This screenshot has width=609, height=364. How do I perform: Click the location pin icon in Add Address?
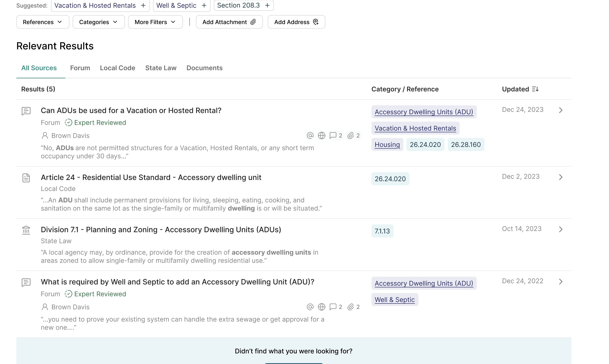click(316, 22)
